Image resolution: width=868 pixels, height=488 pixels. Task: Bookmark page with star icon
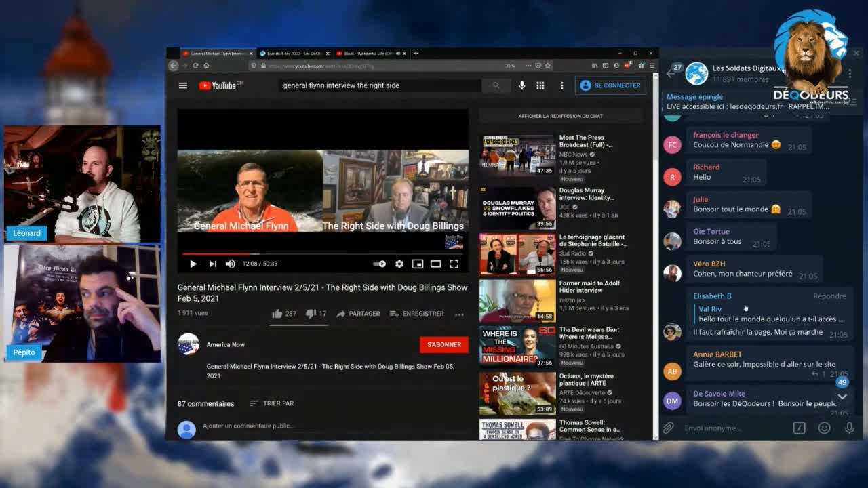point(548,66)
